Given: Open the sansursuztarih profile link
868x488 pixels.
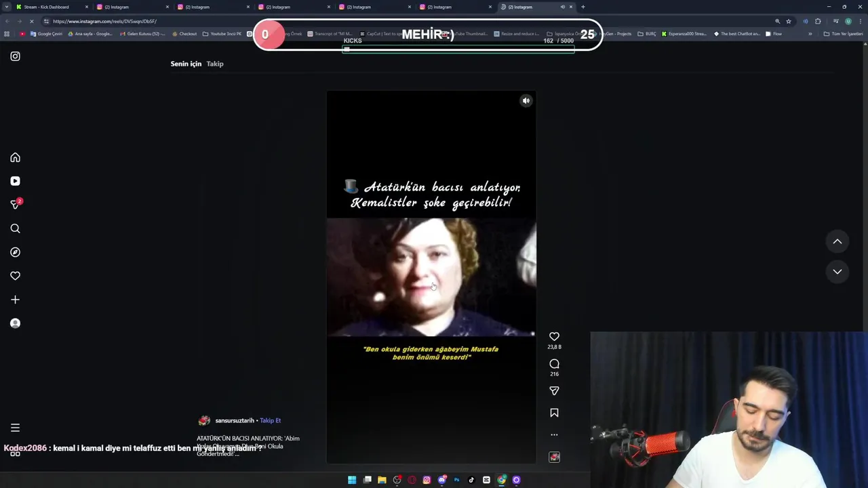Looking at the screenshot, I should click(235, 421).
